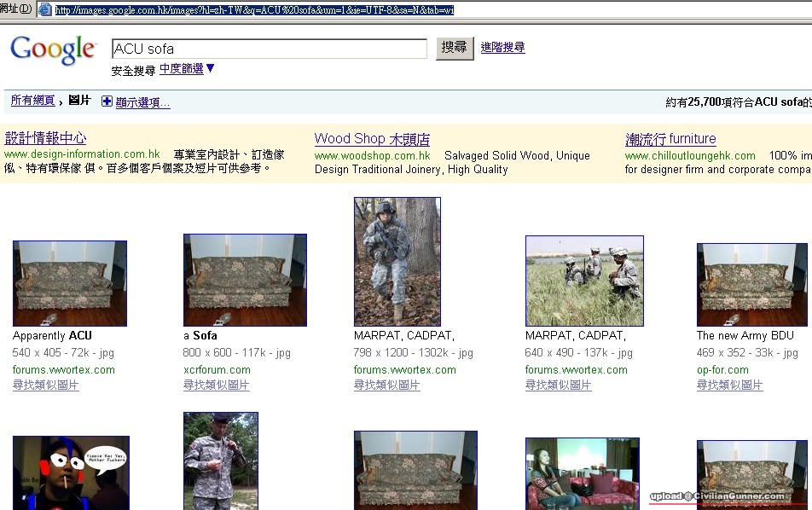Click the IE page icon in address bar
This screenshot has height=510, width=812.
(45, 10)
